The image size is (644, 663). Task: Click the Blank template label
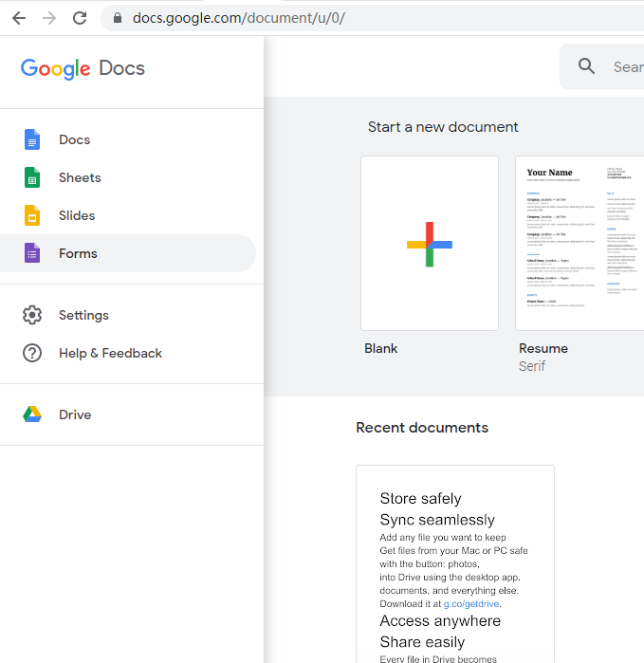point(381,348)
